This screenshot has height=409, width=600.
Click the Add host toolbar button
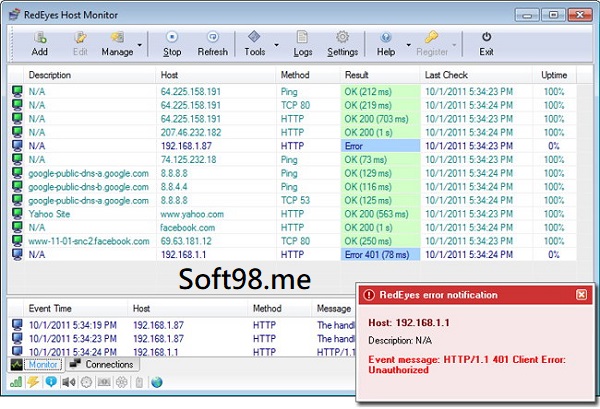point(39,44)
